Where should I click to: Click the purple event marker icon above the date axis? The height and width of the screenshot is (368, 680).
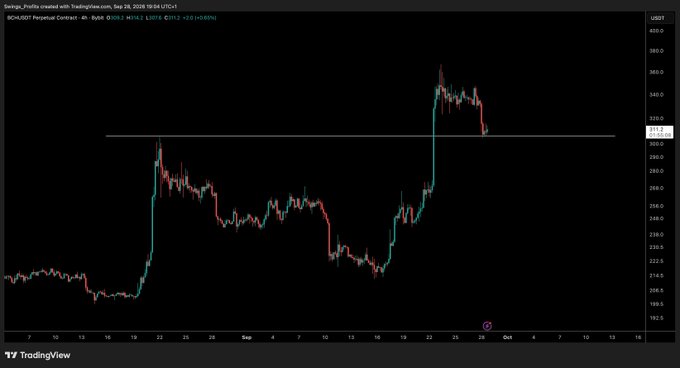(x=487, y=326)
